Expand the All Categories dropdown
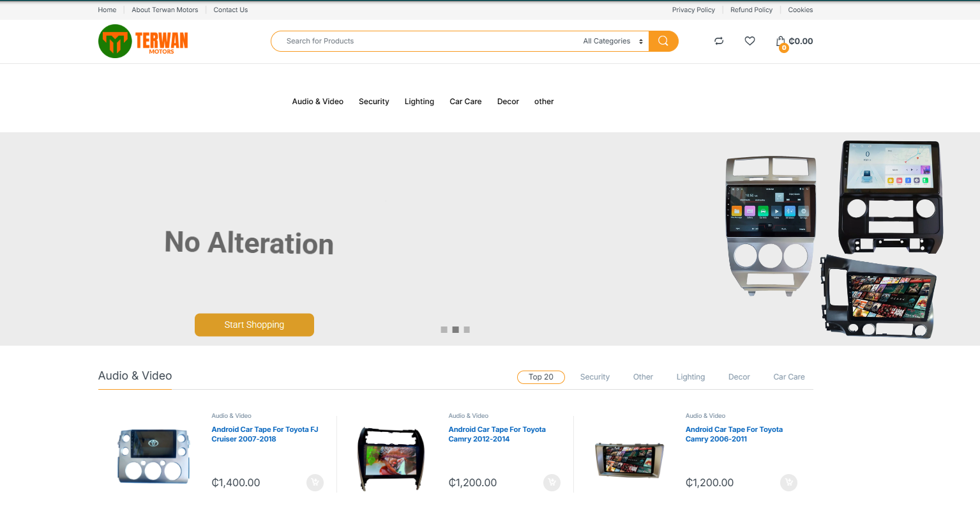 [x=613, y=41]
